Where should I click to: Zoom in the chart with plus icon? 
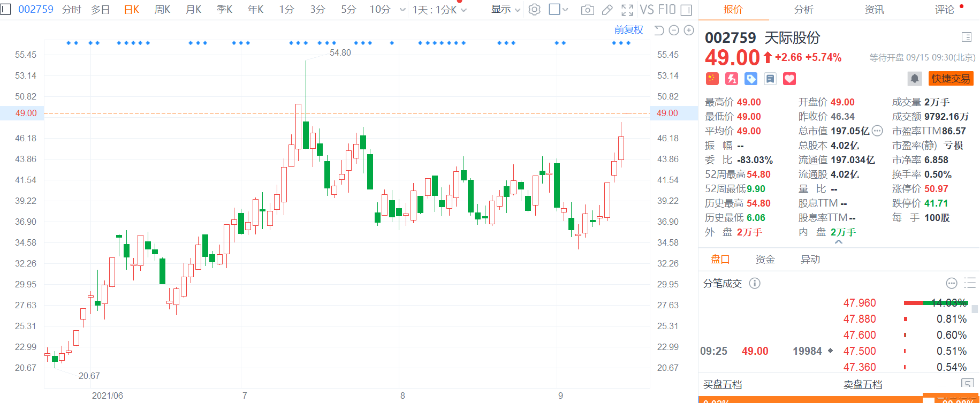pyautogui.click(x=689, y=31)
